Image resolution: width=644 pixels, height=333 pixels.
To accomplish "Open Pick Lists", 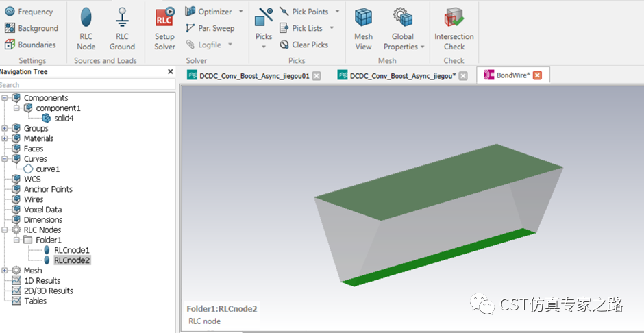I will pos(301,28).
